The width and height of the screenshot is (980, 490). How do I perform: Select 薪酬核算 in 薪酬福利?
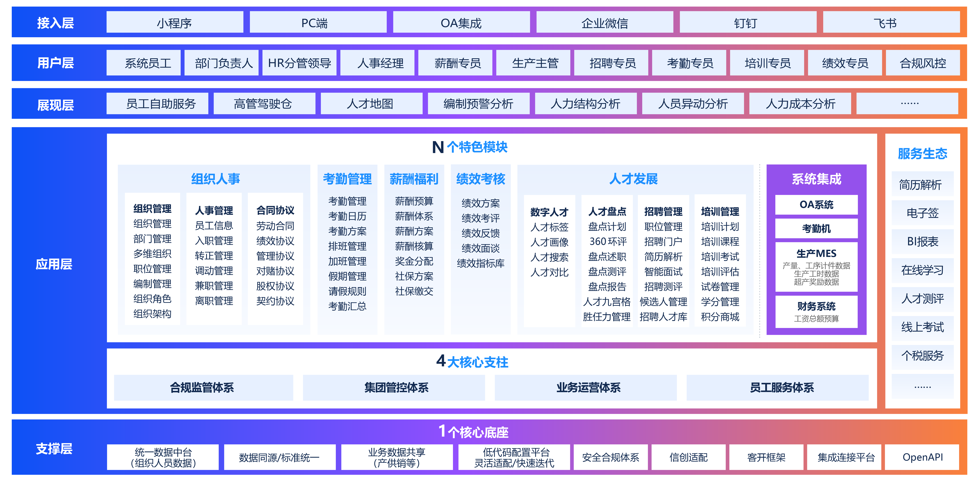[x=414, y=246]
